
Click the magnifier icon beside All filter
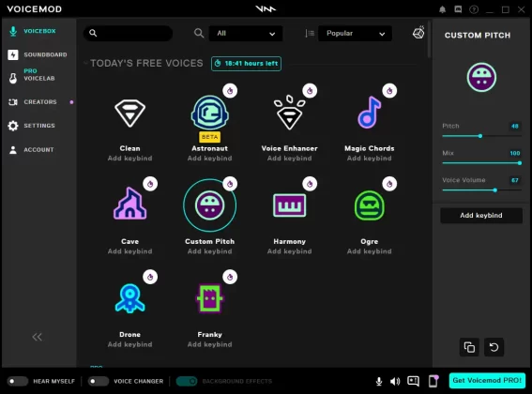pos(199,33)
